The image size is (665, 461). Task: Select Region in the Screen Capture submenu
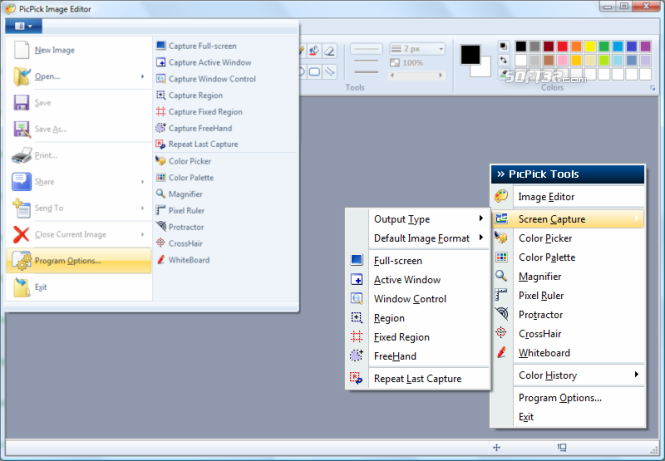point(418,318)
